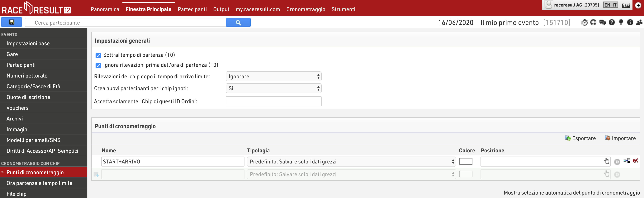This screenshot has width=644, height=198.
Task: Click the reassign arrow icon in START+ARRIVO row
Action: click(627, 161)
